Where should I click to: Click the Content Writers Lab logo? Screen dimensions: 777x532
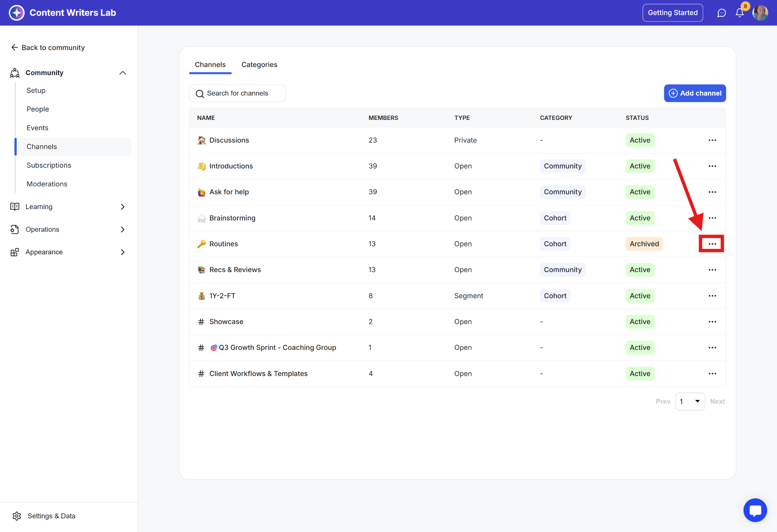pyautogui.click(x=17, y=13)
